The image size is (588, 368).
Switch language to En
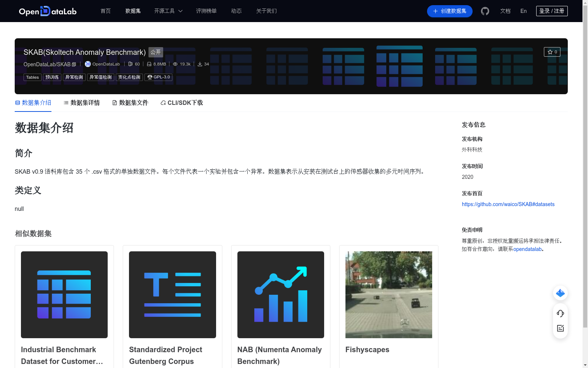[523, 11]
